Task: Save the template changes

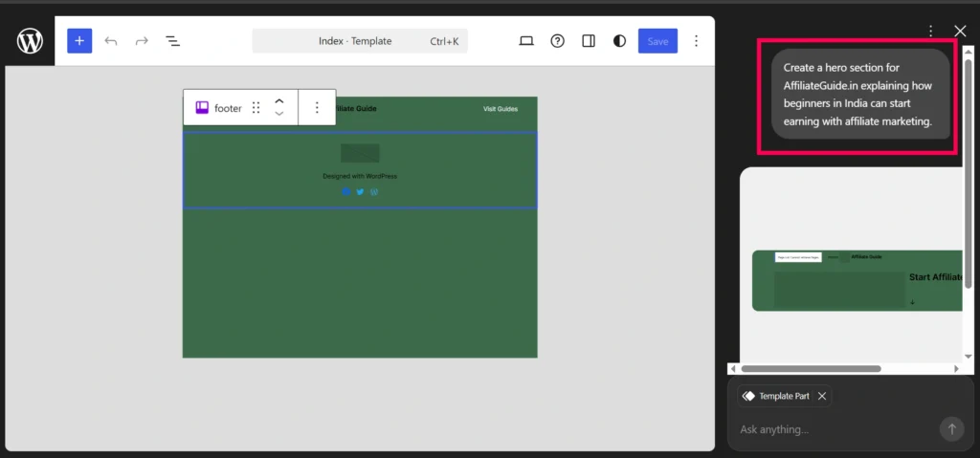Action: click(657, 41)
